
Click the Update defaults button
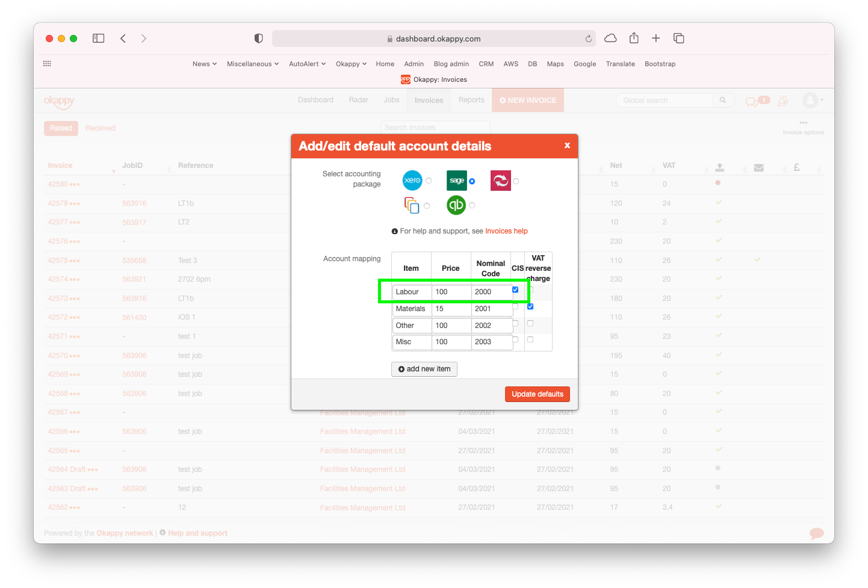(537, 394)
